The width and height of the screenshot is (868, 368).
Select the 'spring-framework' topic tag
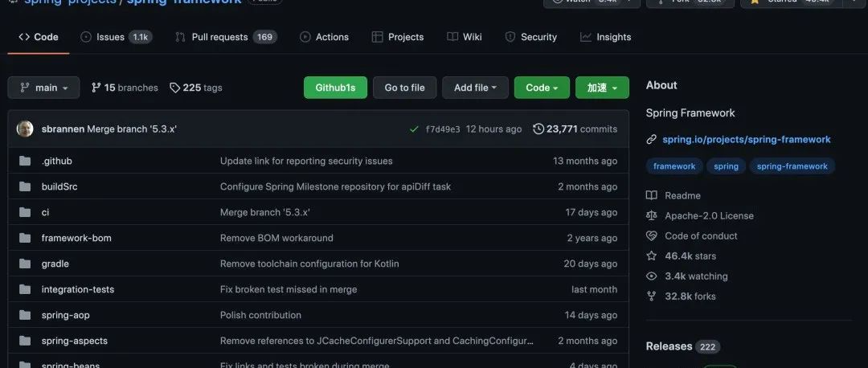point(792,166)
